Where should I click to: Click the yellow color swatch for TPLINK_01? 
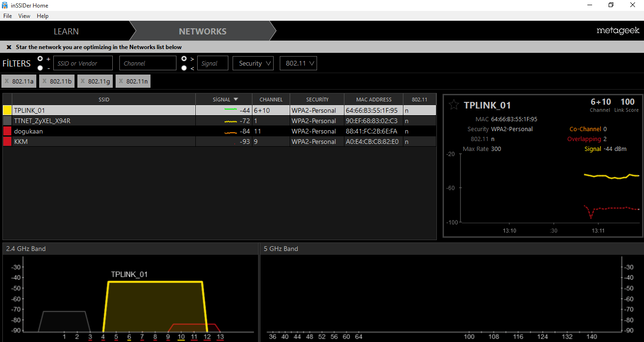(8, 110)
